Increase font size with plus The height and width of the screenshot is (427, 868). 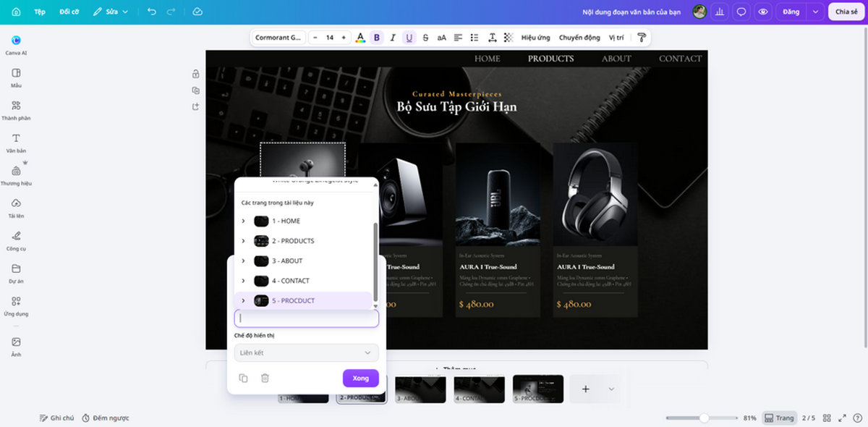click(x=344, y=38)
